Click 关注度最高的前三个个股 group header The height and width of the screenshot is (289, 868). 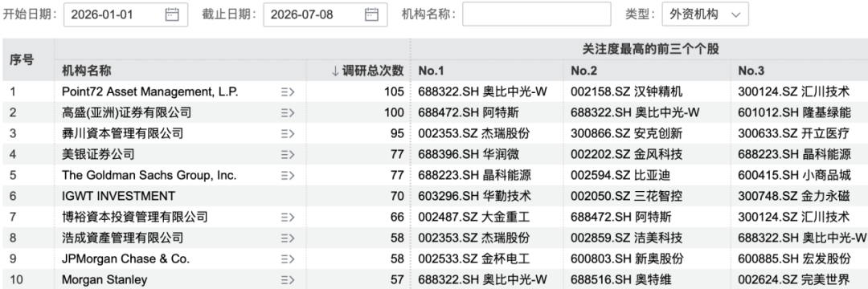tap(650, 49)
